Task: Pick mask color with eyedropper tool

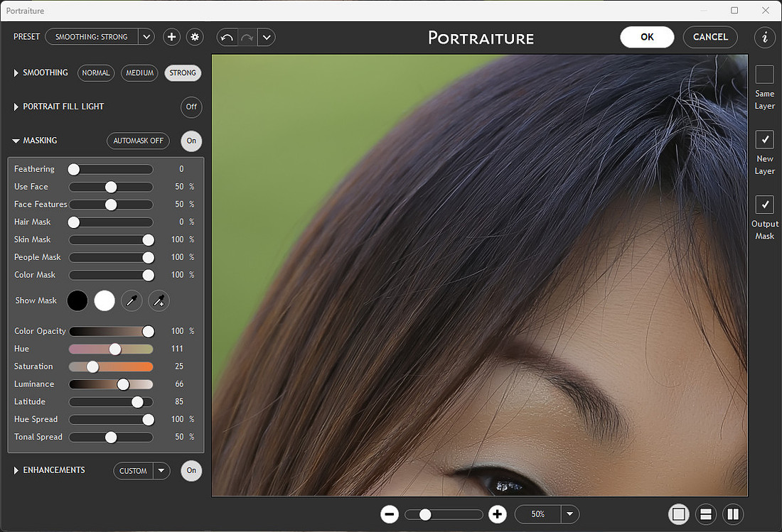Action: tap(132, 301)
